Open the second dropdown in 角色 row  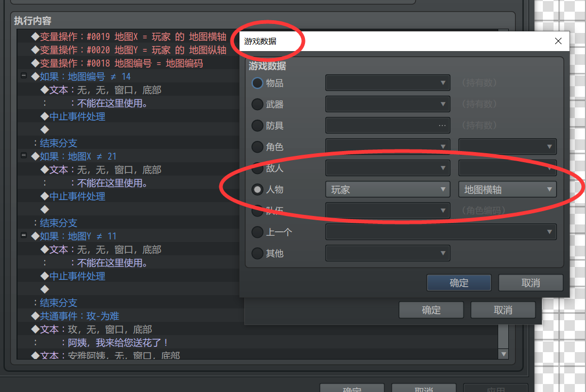(508, 147)
